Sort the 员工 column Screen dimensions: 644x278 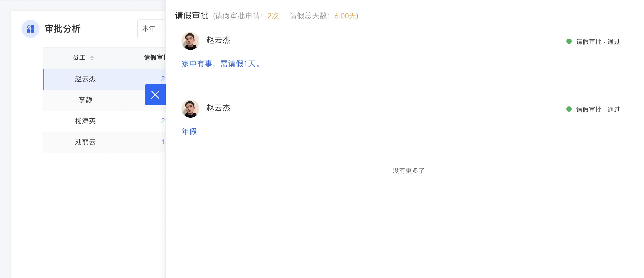[x=92, y=58]
